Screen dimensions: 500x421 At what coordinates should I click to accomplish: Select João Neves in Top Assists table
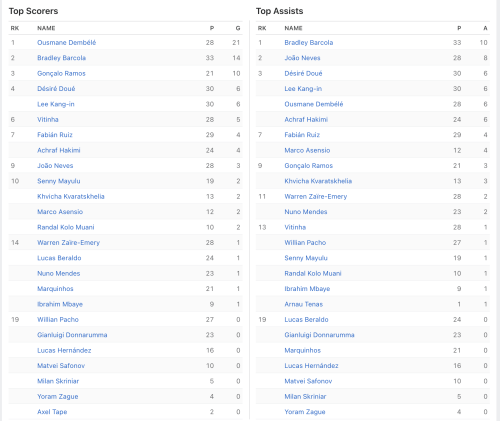tap(302, 58)
